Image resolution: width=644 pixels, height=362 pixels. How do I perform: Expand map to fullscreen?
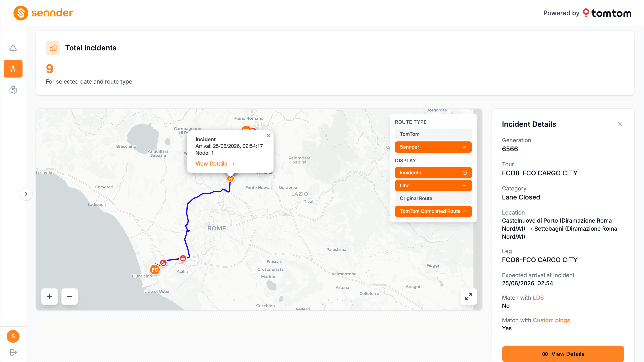coord(468,296)
